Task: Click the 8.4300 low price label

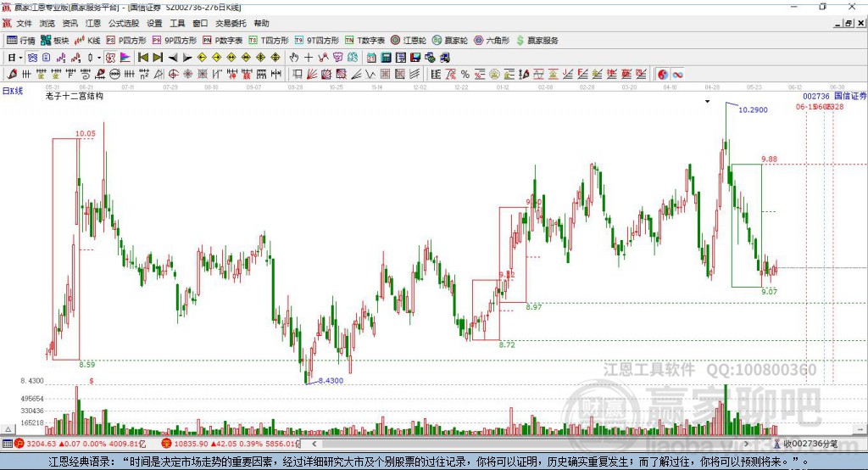Action: pos(331,381)
